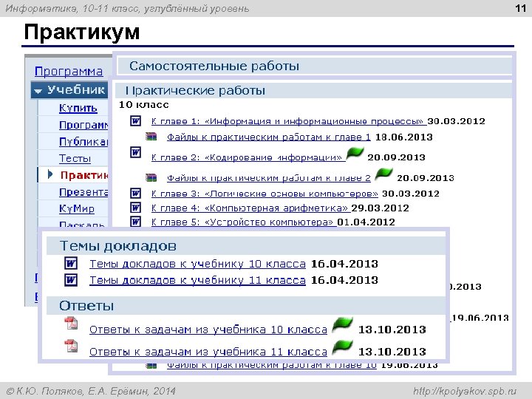Open «К главе 5: Устройство компьютера» link
This screenshot has height=399, width=532.
point(242,222)
